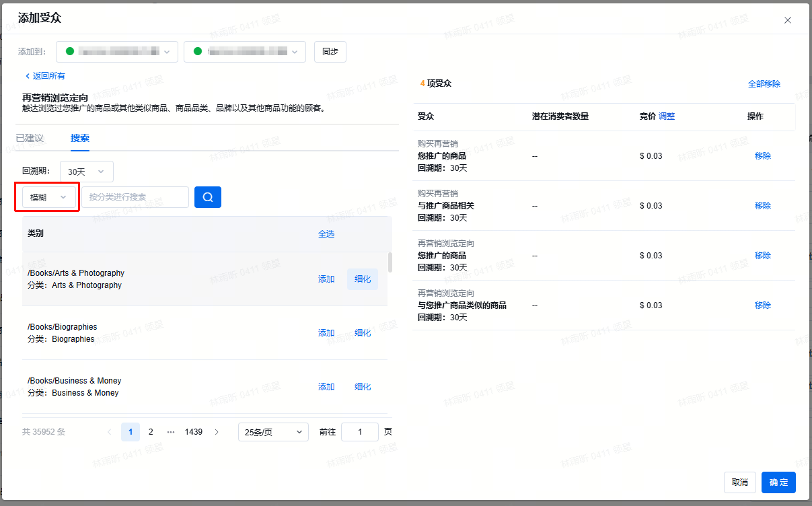Go to page 1439 in pagination

pyautogui.click(x=194, y=432)
